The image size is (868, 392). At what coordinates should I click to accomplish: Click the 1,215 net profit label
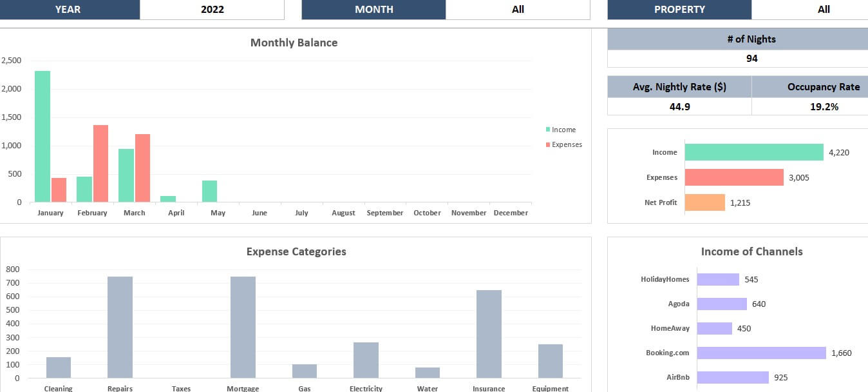click(740, 202)
